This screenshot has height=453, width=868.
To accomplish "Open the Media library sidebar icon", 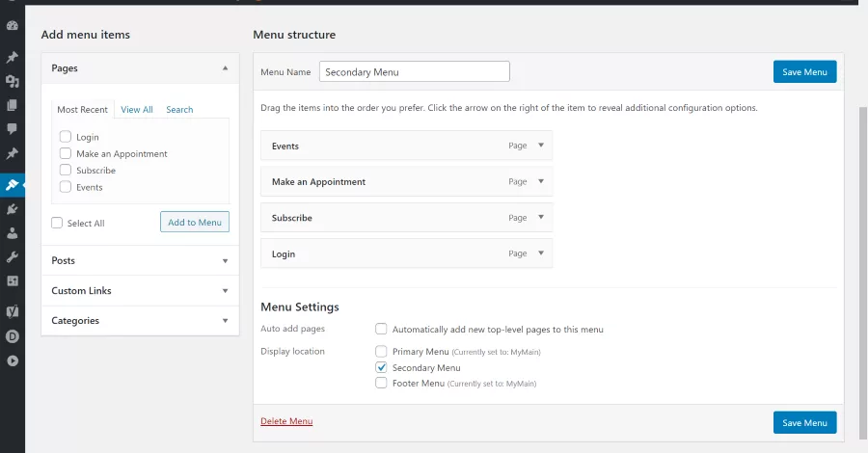I will tap(13, 81).
